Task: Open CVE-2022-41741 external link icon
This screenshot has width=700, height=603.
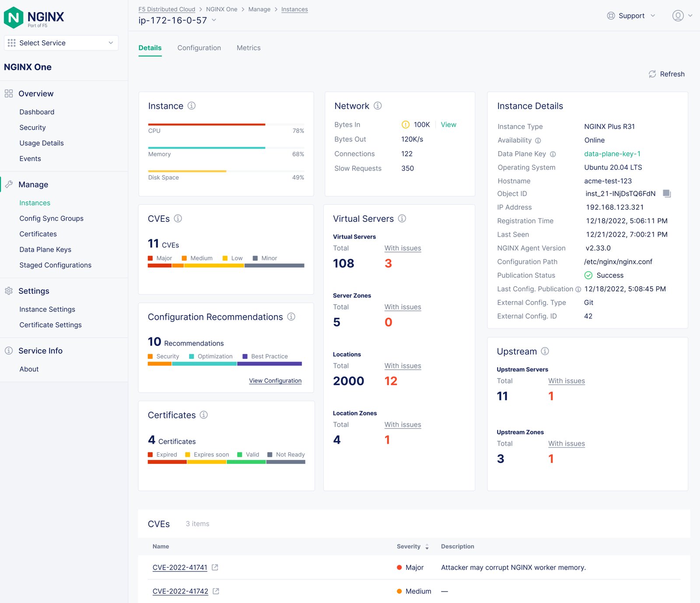Action: coord(215,567)
